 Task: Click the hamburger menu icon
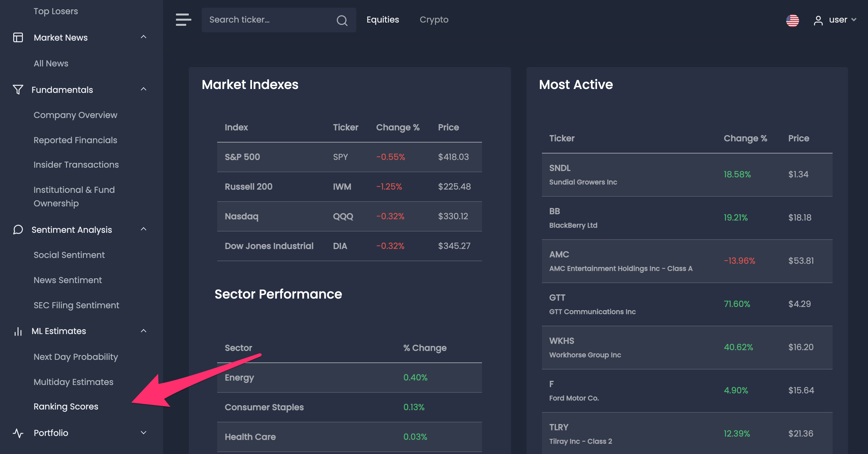[x=183, y=20]
